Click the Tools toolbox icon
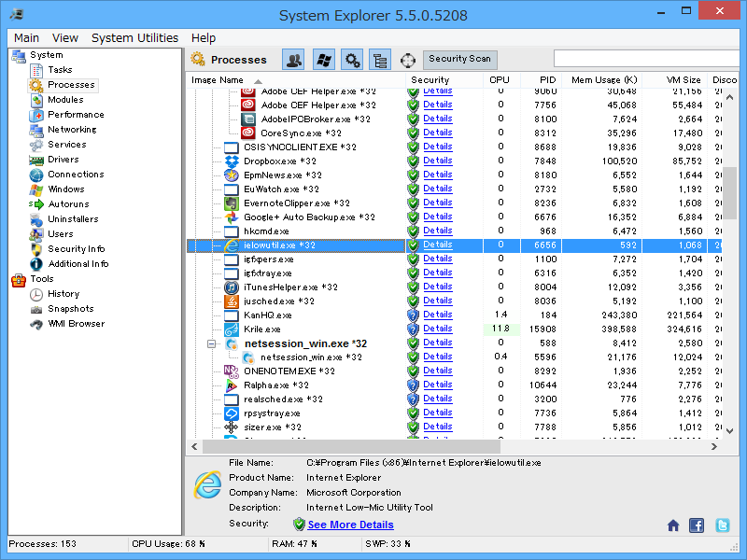This screenshot has width=747, height=560. click(19, 279)
